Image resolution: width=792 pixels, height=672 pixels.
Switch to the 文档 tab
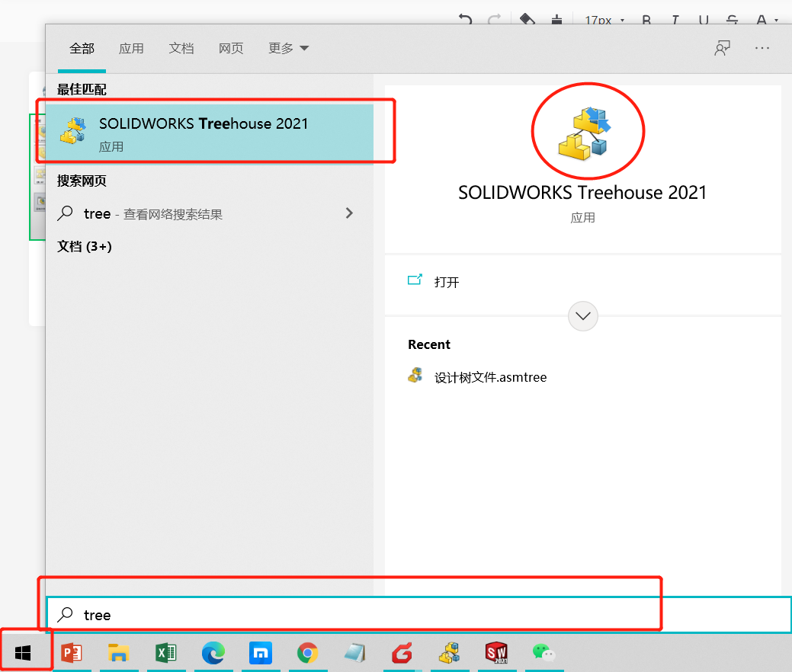pos(181,49)
